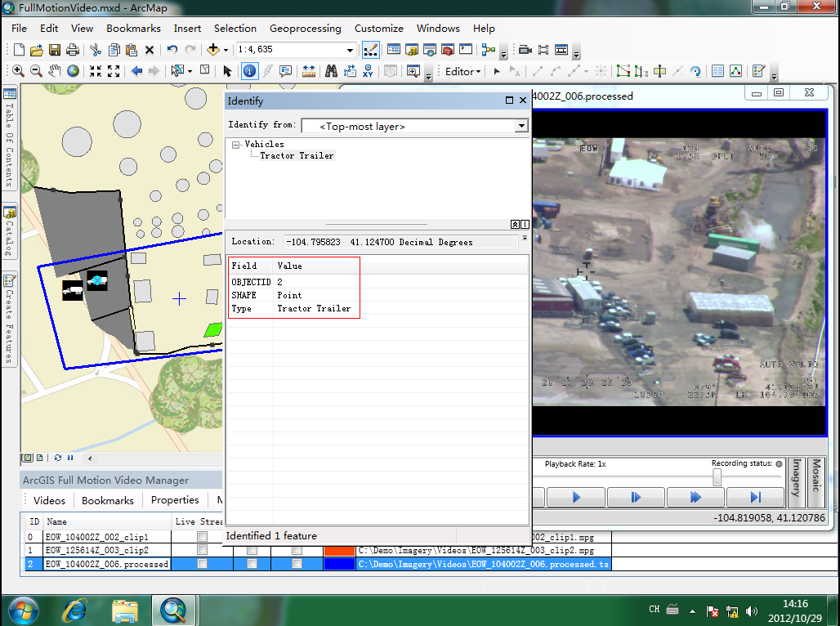Screen dimensions: 840x626
Task: Tick Live Stream checkbox for EOW_125614Z_003_clip2
Action: pos(202,550)
